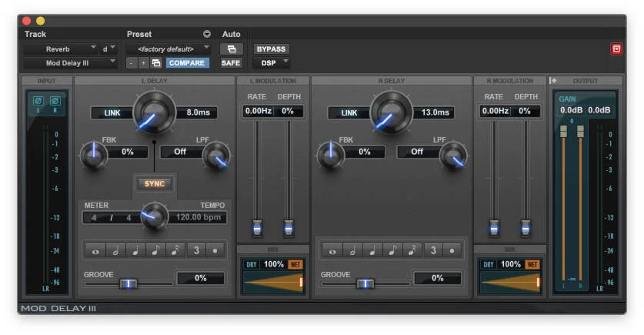Select sixteenth note in L Delay
Viewport: 644px width, 335px height.
175,250
